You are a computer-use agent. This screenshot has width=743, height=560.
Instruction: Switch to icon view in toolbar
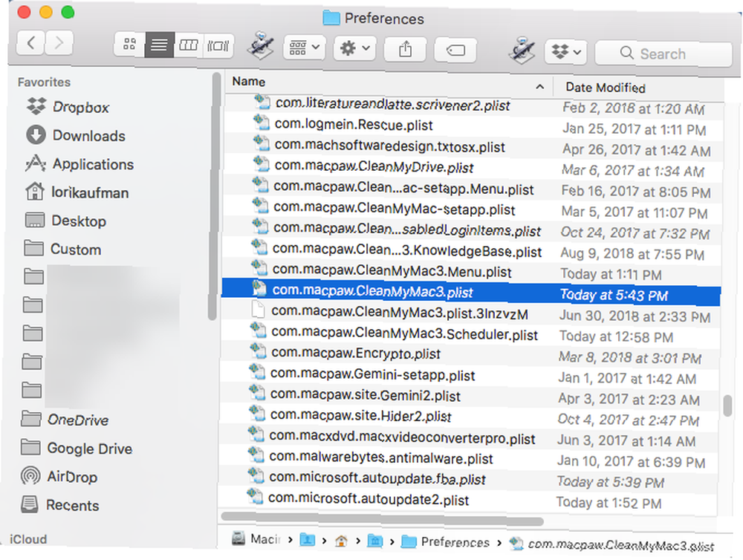coord(129,45)
